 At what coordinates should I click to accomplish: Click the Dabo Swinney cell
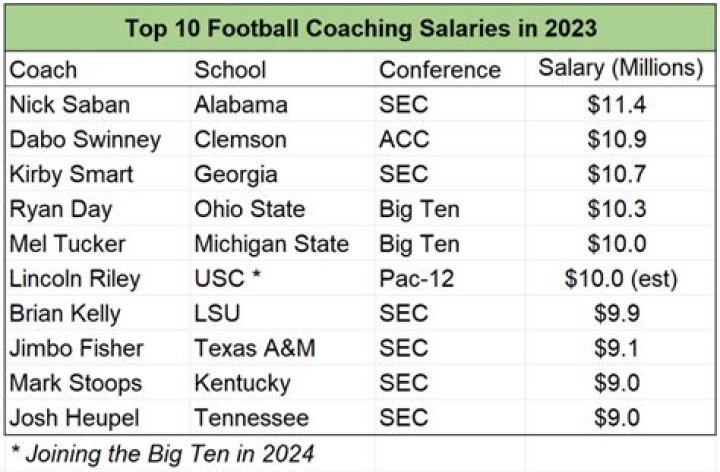(x=84, y=140)
